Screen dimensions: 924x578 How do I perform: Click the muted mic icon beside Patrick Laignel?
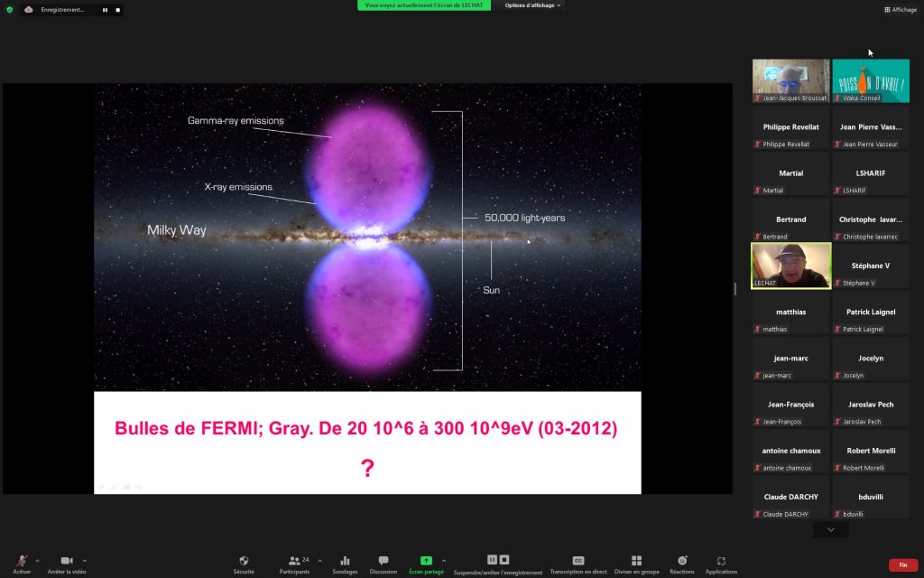click(x=837, y=329)
